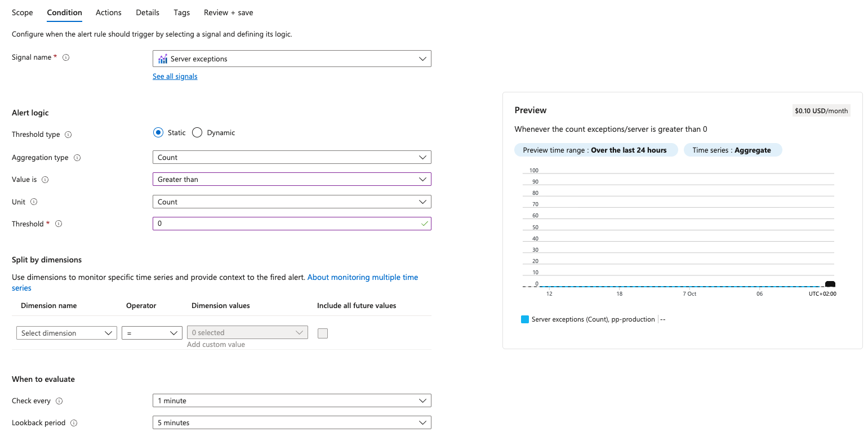
Task: Open the dimension Operator dropdown
Action: [x=152, y=333]
